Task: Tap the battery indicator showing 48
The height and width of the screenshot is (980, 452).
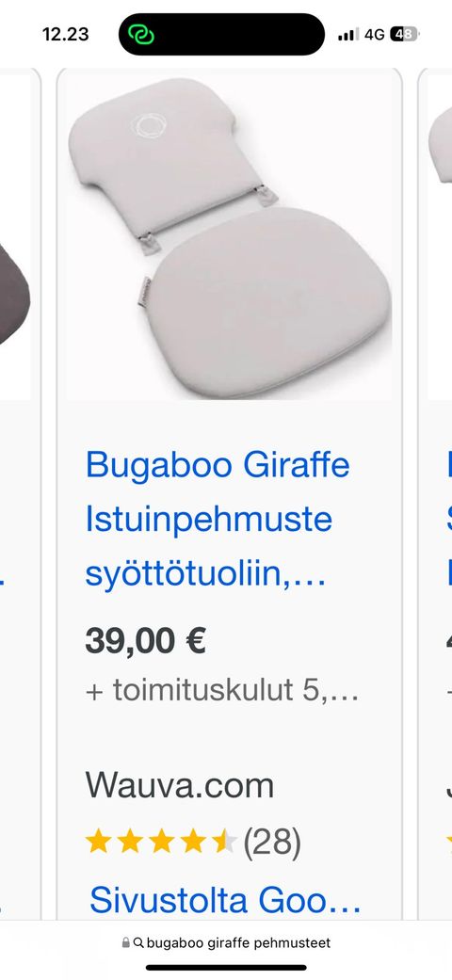Action: (404, 35)
